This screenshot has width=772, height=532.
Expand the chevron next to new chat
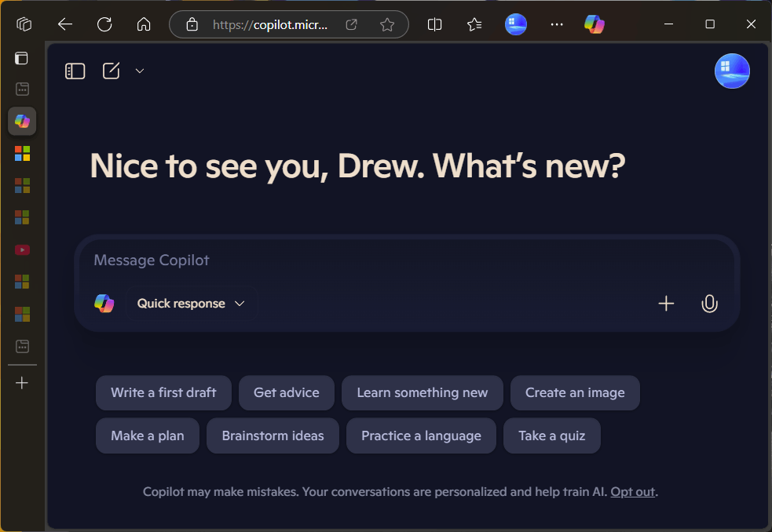(x=140, y=71)
